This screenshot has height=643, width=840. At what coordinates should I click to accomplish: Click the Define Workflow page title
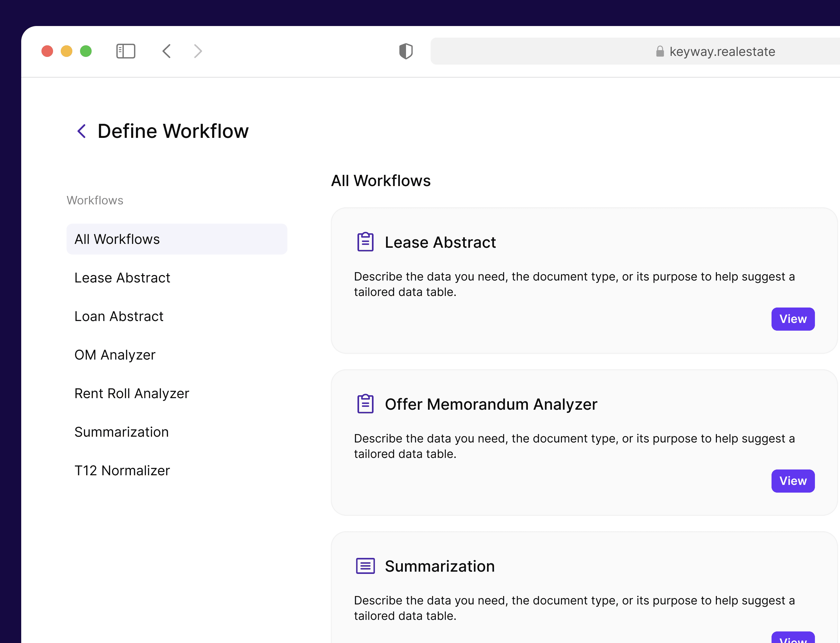(x=173, y=131)
